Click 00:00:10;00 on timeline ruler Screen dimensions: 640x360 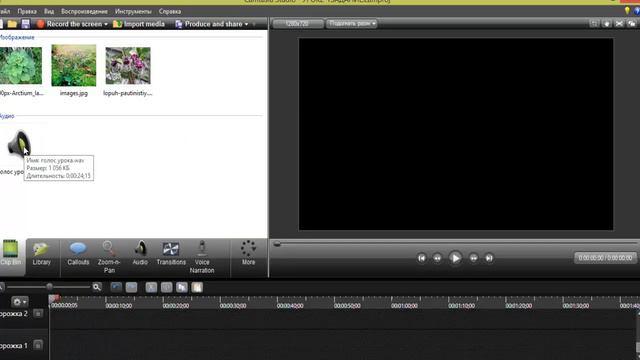[x=119, y=306]
